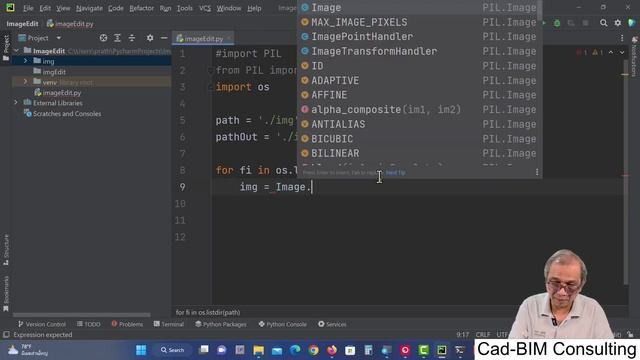Open the Bookmarks side tool window
Image resolution: width=640 pixels, height=360 pixels.
pyautogui.click(x=6, y=294)
